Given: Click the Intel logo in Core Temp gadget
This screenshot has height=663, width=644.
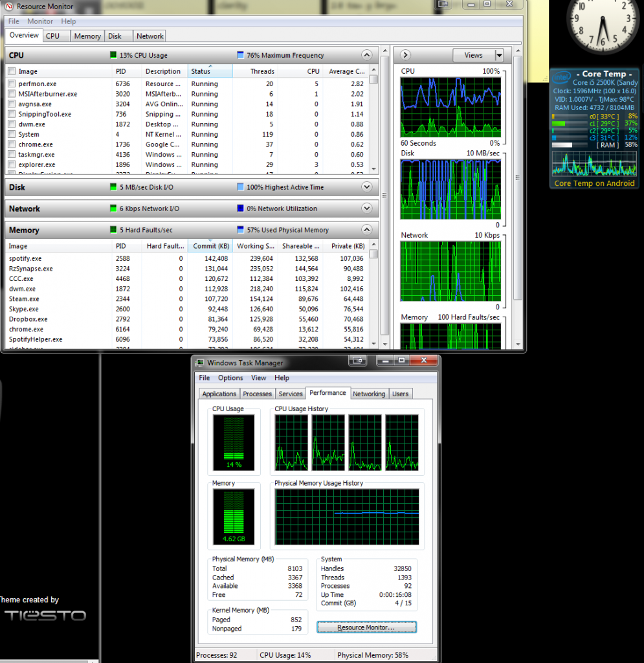Looking at the screenshot, I should coord(562,78).
